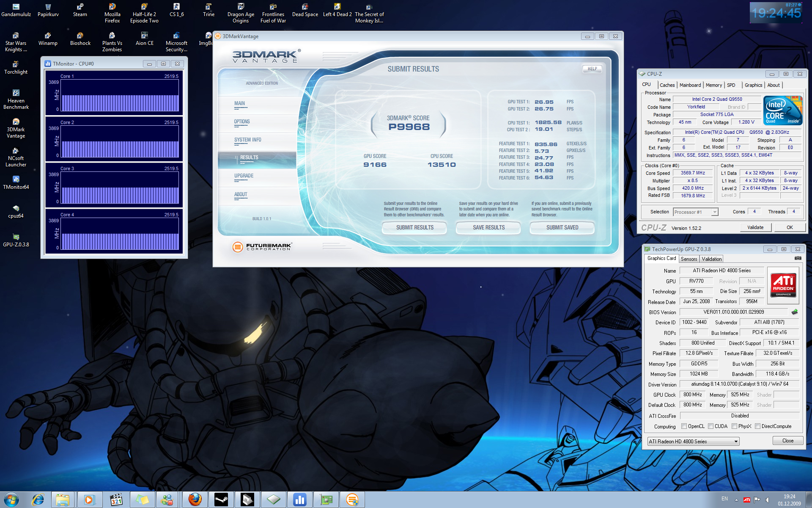Click the Core 4 frequency graph
The width and height of the screenshot is (812, 508).
point(120,233)
